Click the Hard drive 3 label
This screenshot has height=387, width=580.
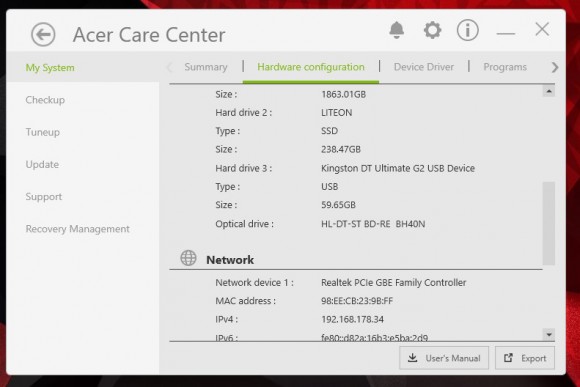tap(244, 168)
